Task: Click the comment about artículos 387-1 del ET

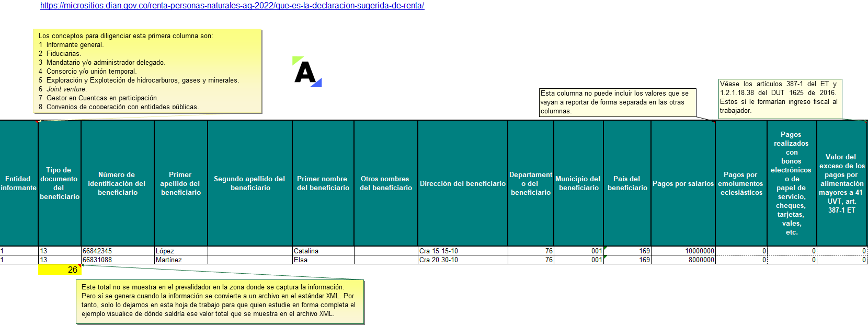Action: click(x=780, y=98)
